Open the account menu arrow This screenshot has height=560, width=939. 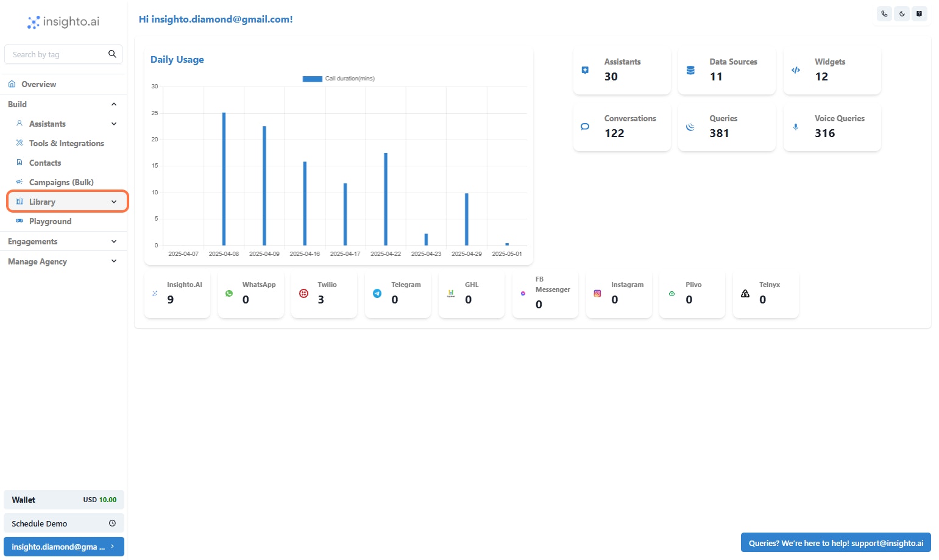[113, 546]
